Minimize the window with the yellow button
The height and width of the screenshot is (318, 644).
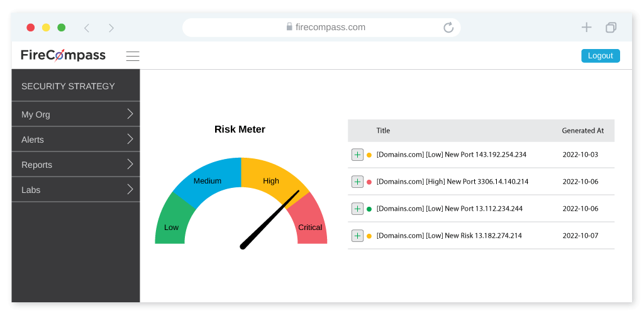coord(46,28)
